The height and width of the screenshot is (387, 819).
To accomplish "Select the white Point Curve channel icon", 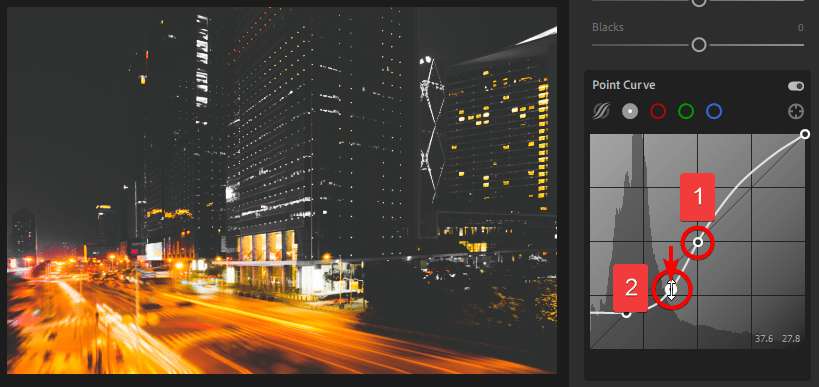I will click(x=630, y=111).
